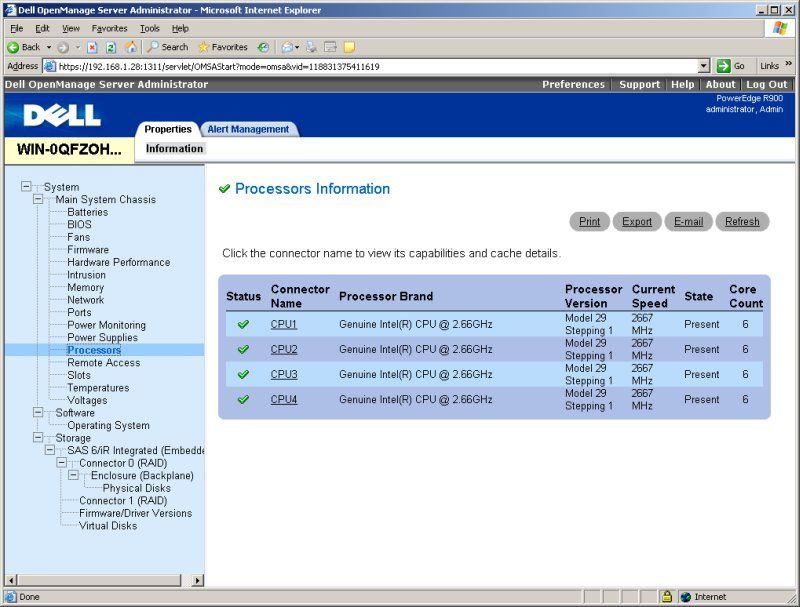Open the View menu
The image size is (800, 607).
[x=71, y=29]
